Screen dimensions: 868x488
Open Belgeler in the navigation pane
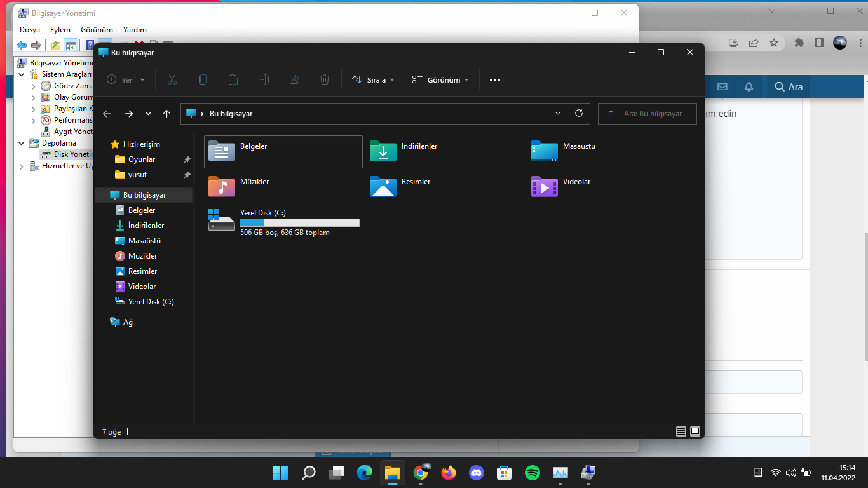point(142,210)
